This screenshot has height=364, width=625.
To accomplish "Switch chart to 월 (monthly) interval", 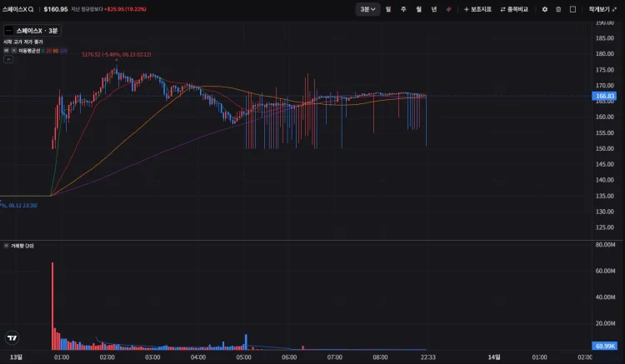I will point(418,9).
